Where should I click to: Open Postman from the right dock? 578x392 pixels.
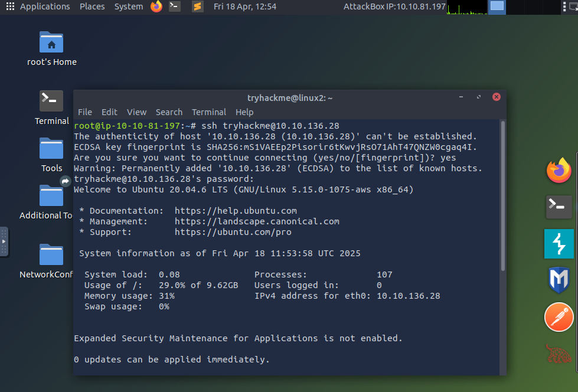click(x=559, y=317)
